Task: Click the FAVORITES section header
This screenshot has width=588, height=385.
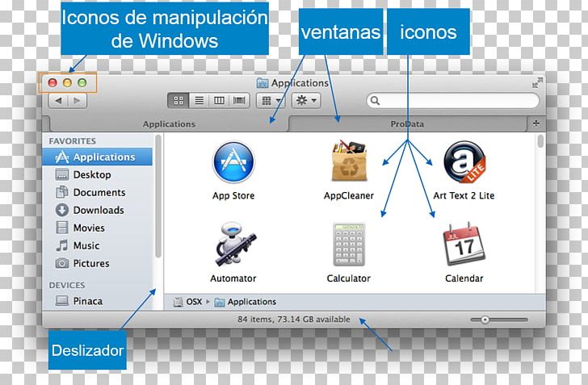Action: tap(73, 141)
